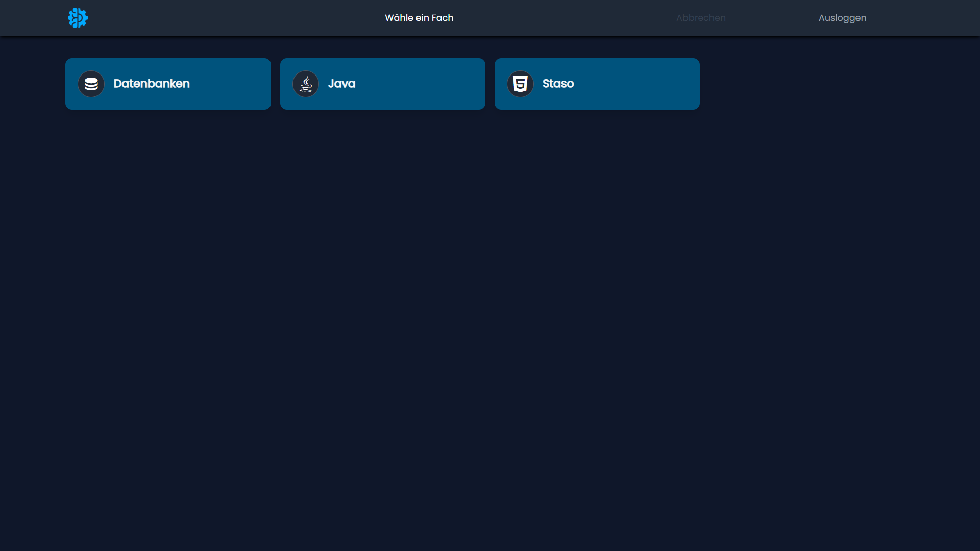
Task: Log out via Ausloggen
Action: click(842, 18)
